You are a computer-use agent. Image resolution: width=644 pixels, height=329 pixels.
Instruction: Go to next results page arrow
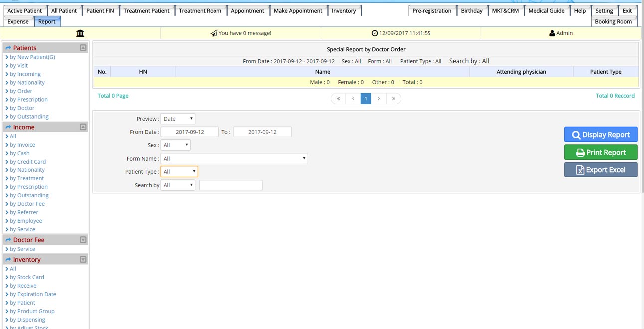(379, 99)
